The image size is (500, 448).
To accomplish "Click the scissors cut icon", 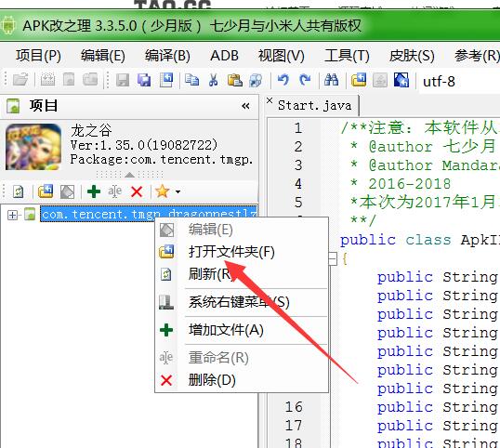I will 214,80.
